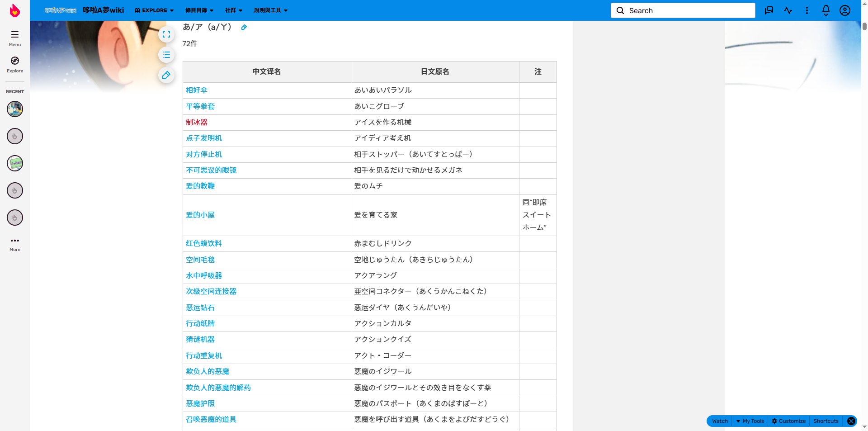Open the three-dot overflow menu in the top bar
The height and width of the screenshot is (431, 868).
[807, 10]
